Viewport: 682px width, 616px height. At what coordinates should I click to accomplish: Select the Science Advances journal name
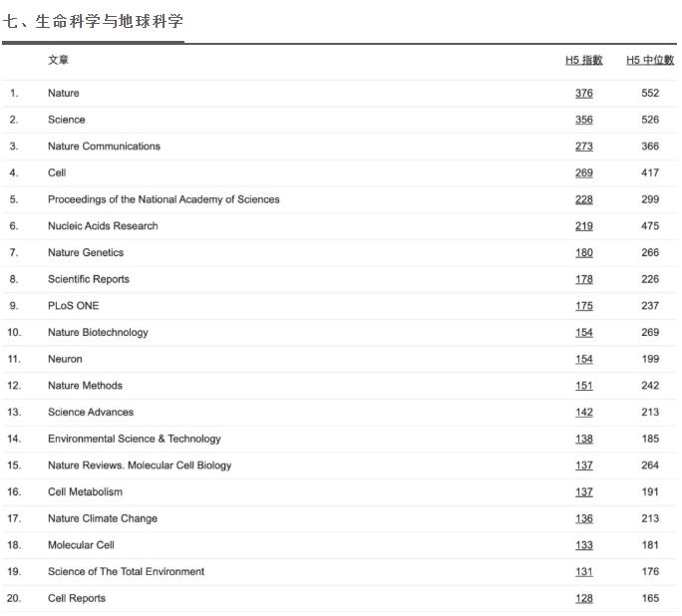tap(91, 412)
